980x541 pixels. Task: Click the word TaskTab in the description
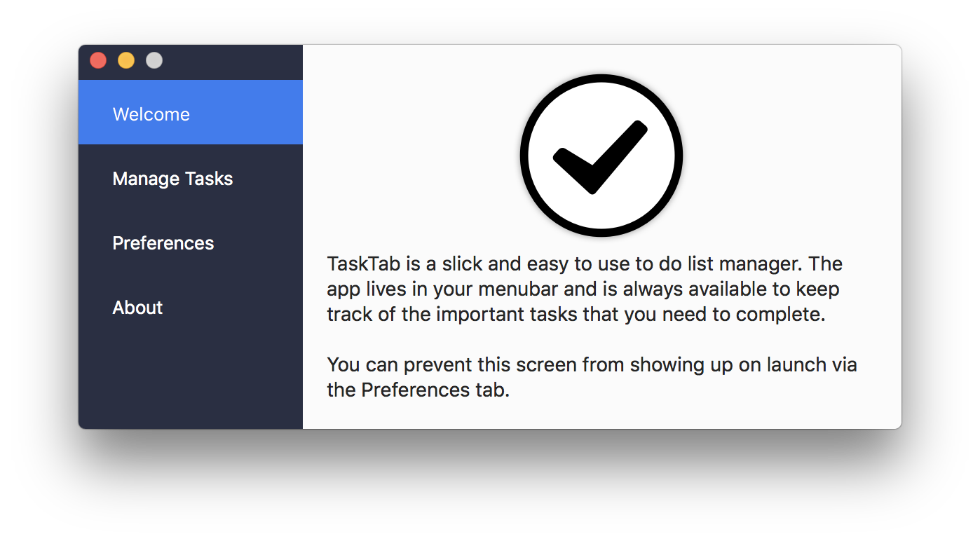point(364,264)
